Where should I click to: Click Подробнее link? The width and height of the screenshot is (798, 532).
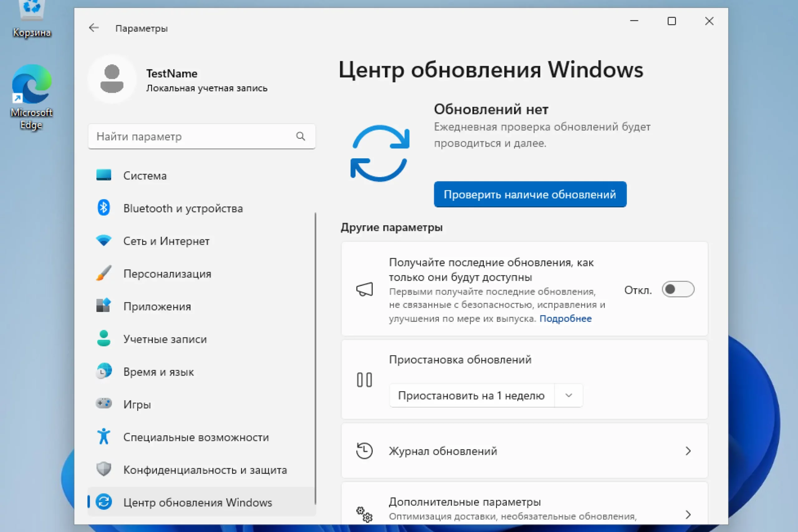pos(565,318)
